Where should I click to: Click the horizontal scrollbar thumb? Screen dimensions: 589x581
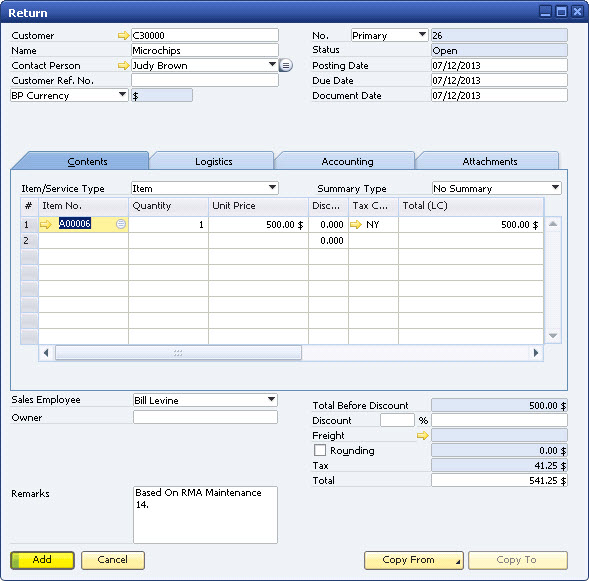click(x=178, y=353)
